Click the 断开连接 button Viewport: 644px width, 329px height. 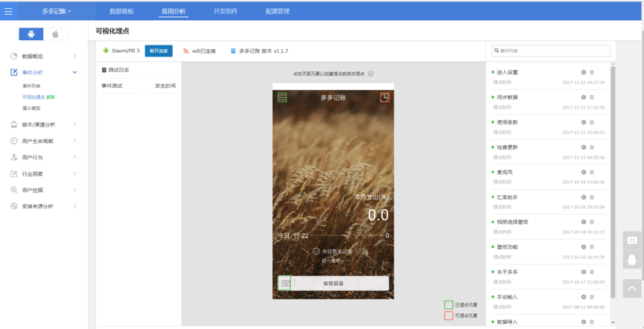point(159,51)
